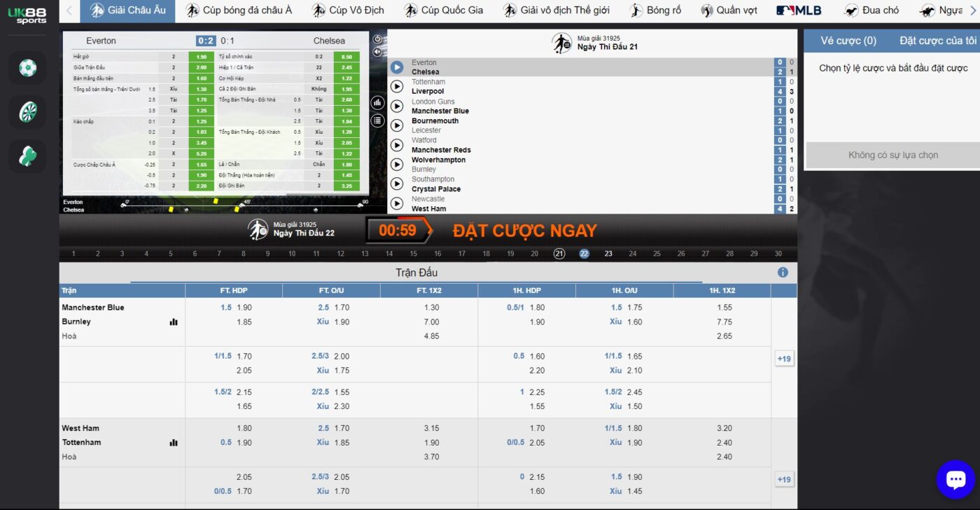Open stats chart icon for Manchester Blue match
Image resolution: width=980 pixels, height=510 pixels.
174,322
